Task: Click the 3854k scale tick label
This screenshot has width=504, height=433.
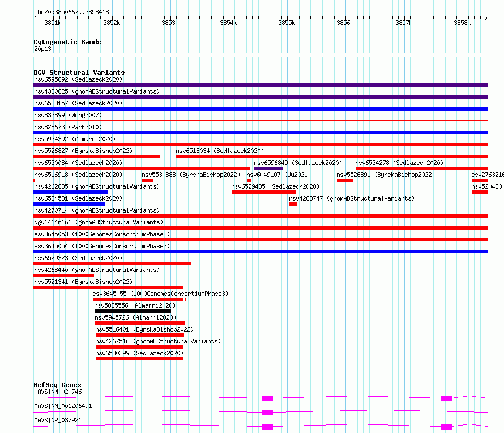Action: [x=228, y=23]
